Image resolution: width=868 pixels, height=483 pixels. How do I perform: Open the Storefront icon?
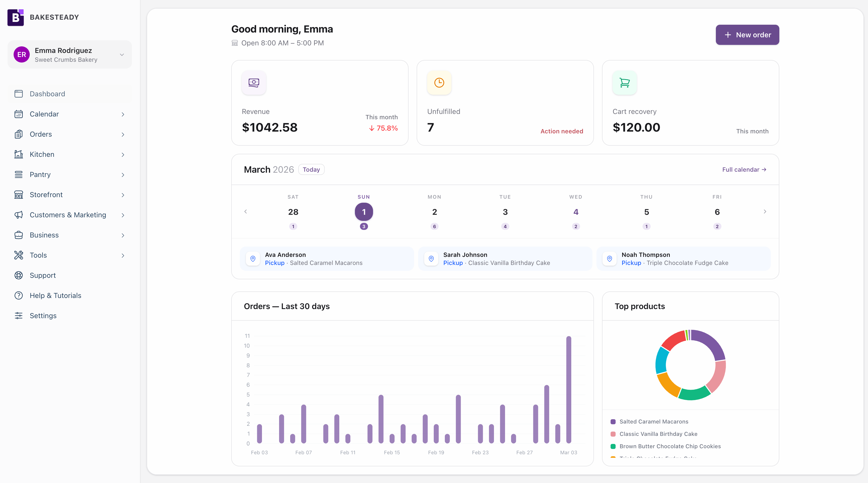tap(19, 195)
